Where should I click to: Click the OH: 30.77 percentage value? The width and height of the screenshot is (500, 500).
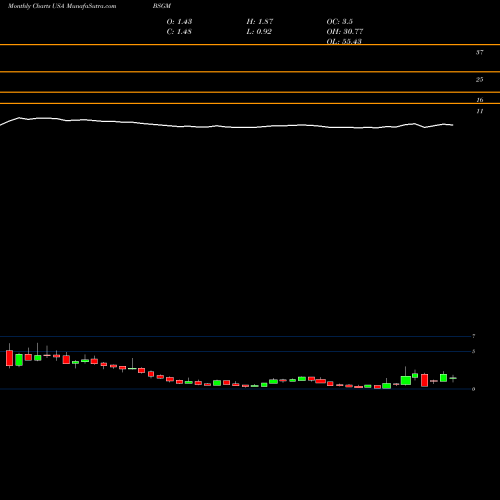345,31
